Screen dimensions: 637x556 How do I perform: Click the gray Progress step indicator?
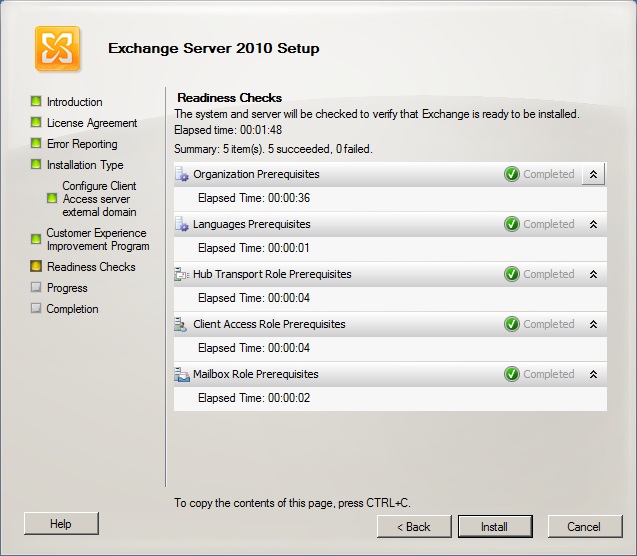[x=36, y=287]
